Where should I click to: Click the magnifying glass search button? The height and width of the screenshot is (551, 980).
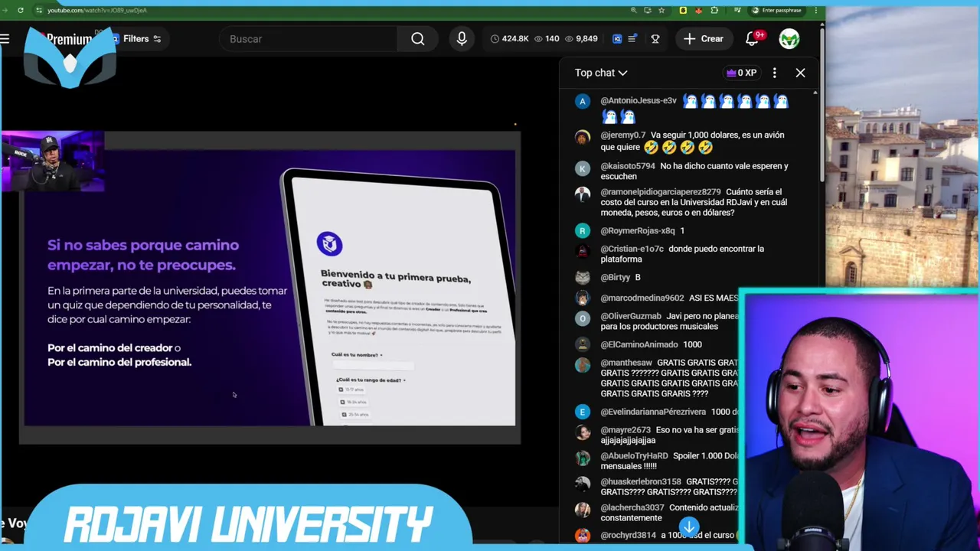point(418,39)
